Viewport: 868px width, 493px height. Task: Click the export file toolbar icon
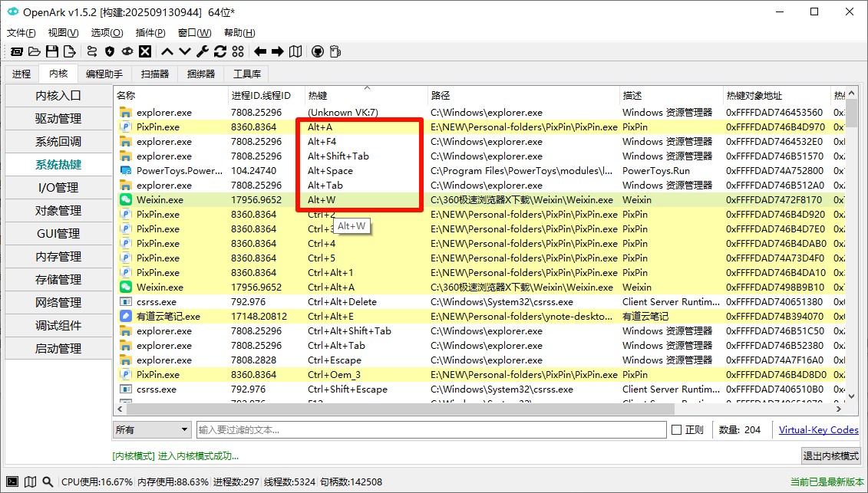pos(70,52)
